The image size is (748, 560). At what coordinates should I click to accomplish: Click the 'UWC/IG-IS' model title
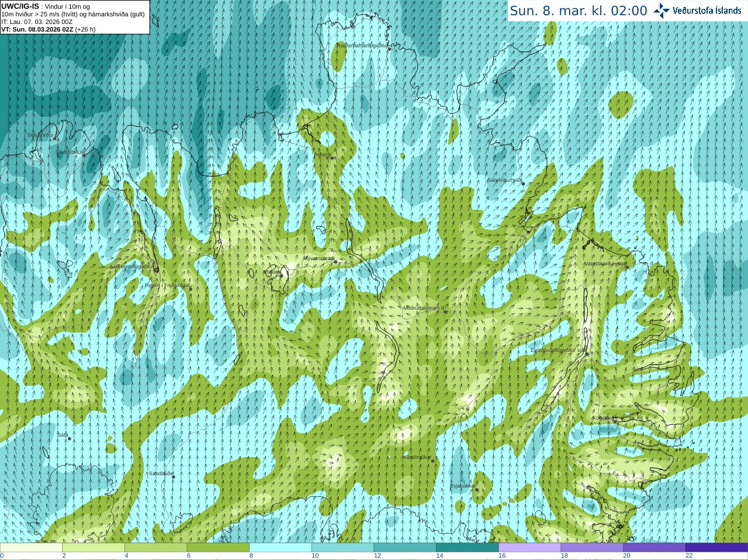[x=20, y=6]
